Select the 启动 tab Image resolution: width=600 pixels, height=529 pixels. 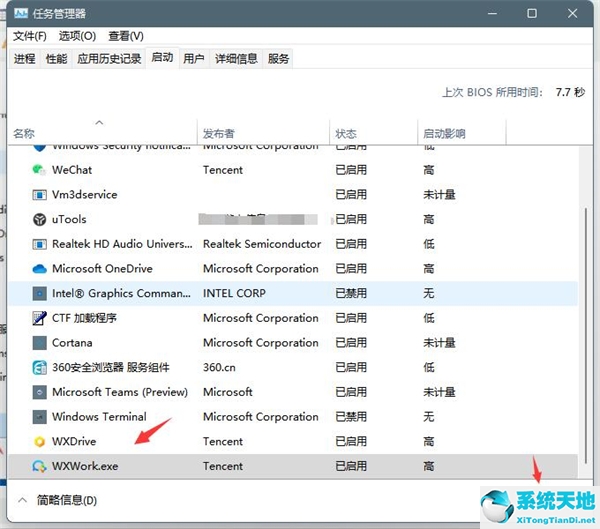(162, 58)
